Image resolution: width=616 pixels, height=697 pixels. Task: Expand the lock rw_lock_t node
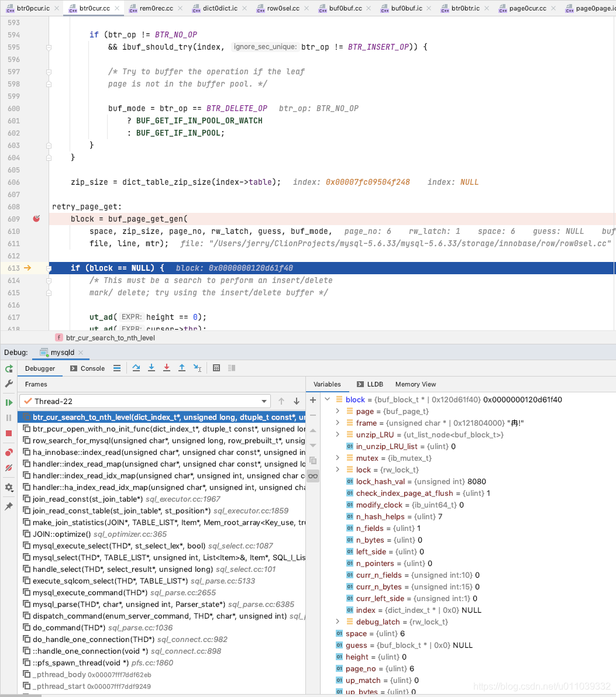[x=338, y=470]
